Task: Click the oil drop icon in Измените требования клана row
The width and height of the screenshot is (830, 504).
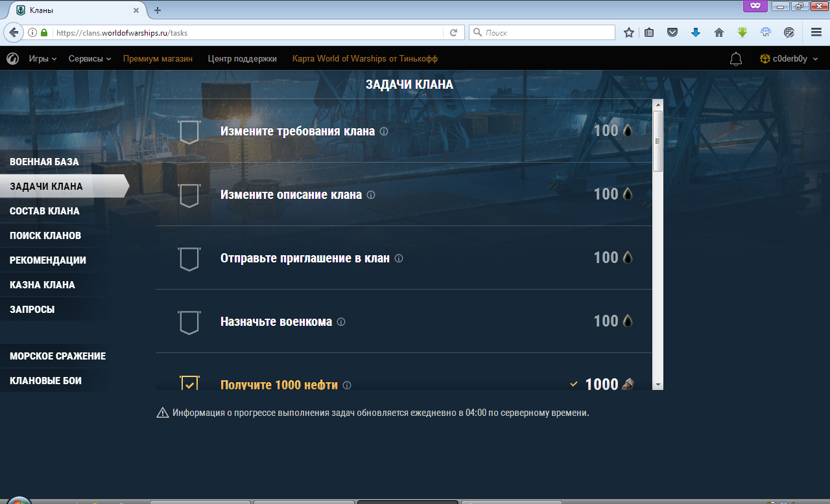Action: (627, 131)
